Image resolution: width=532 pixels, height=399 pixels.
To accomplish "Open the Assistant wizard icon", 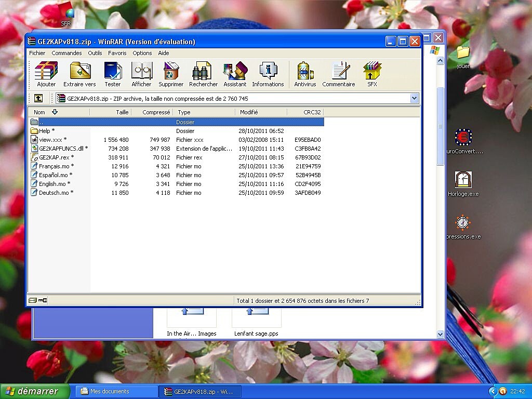I will click(x=235, y=71).
